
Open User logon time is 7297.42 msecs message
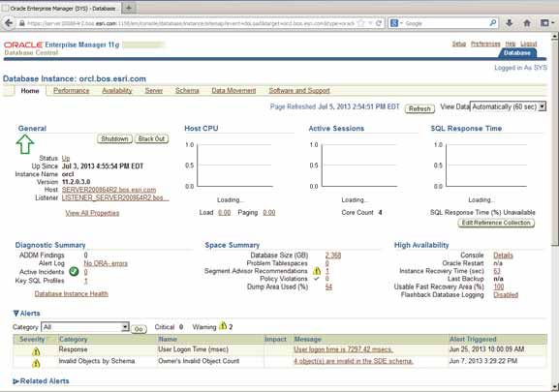point(343,349)
